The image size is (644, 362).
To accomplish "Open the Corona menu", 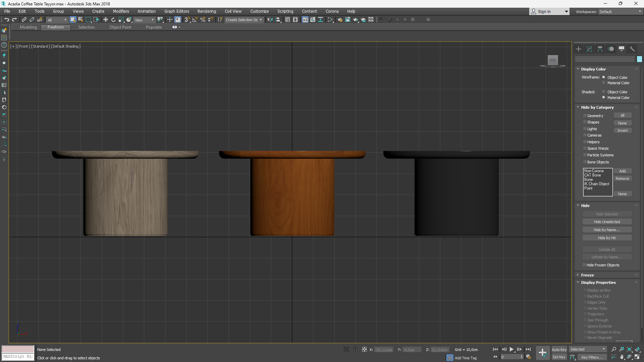I will (x=332, y=11).
